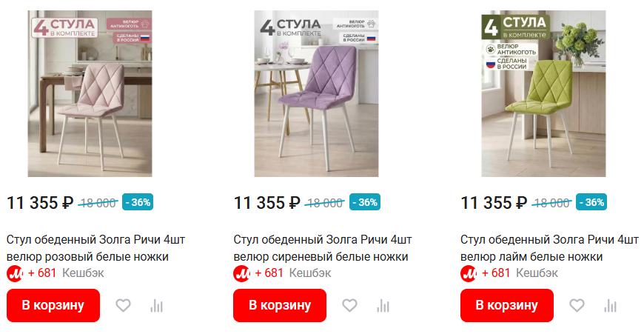This screenshot has height=334, width=644.
Task: Add lilac chair set to cart
Action: 280,305
